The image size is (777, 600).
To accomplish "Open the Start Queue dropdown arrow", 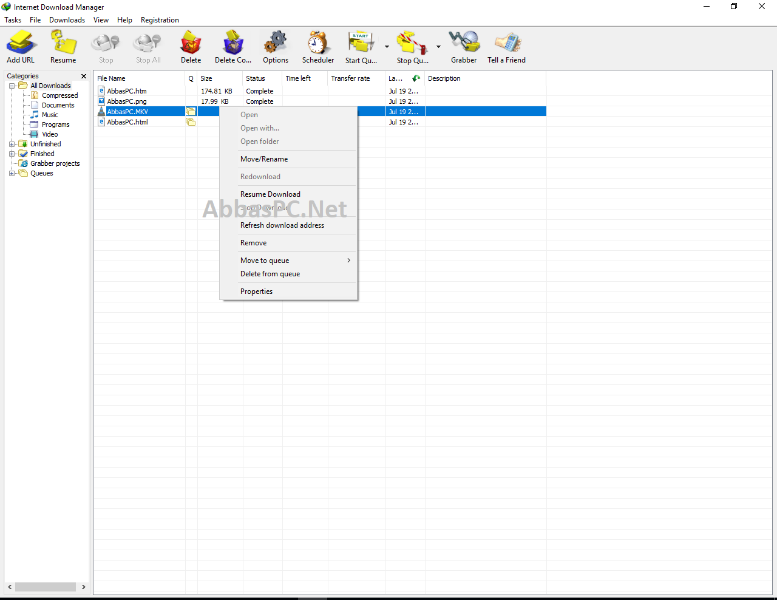I will [x=387, y=47].
